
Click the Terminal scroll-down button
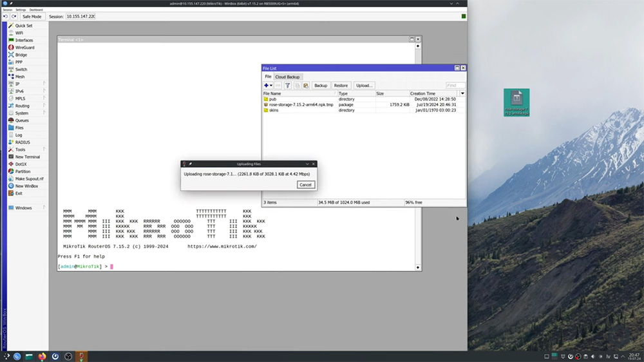coord(418,267)
